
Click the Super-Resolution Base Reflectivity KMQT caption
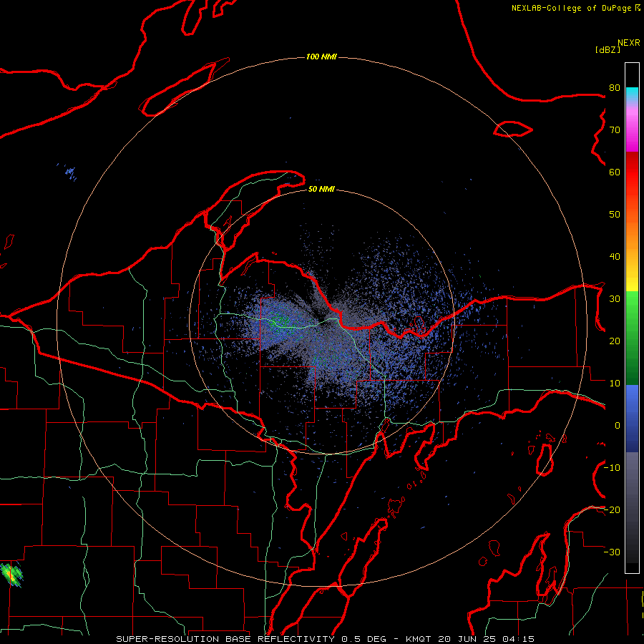tap(325, 639)
